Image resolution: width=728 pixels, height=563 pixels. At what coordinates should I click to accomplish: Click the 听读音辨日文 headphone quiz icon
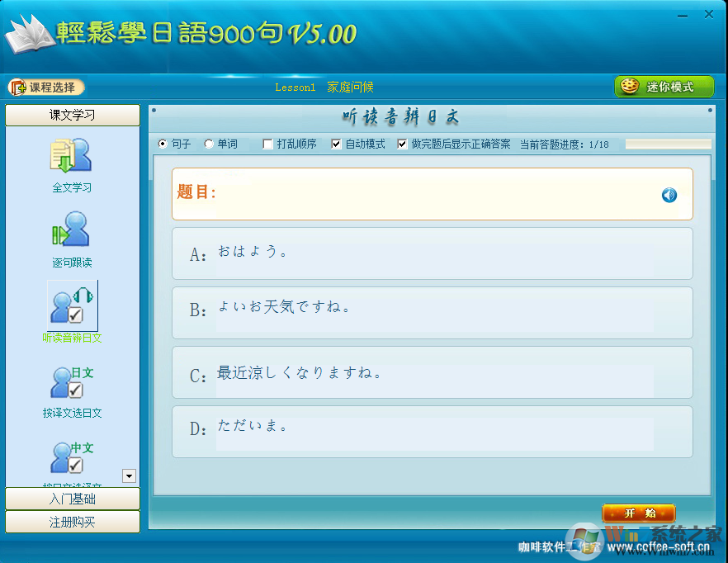(x=71, y=306)
